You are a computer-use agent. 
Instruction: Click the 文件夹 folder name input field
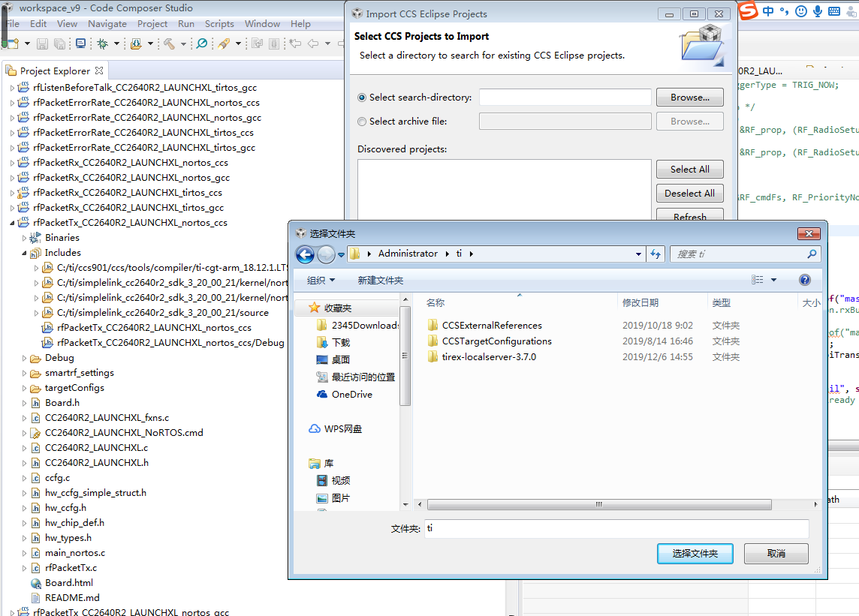pos(617,528)
